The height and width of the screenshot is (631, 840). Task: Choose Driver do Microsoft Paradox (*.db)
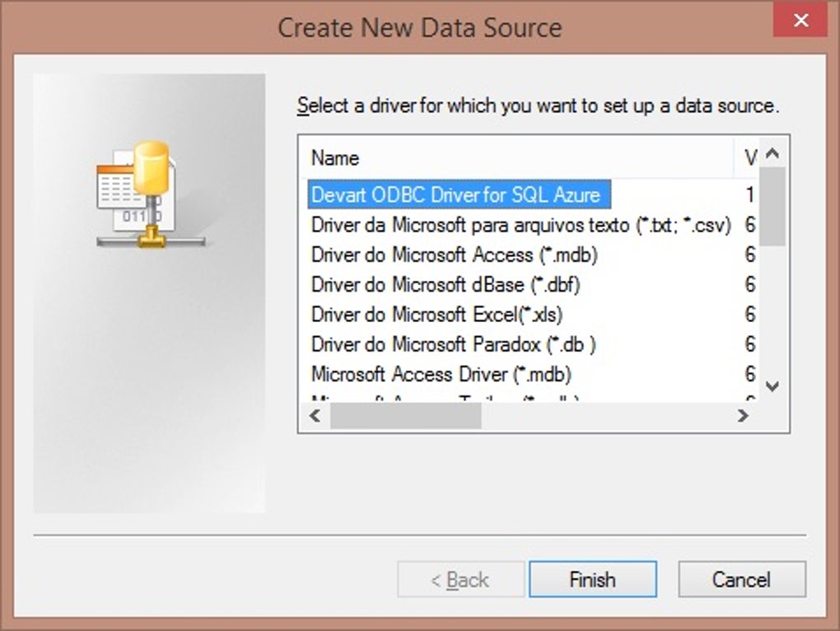coord(453,344)
